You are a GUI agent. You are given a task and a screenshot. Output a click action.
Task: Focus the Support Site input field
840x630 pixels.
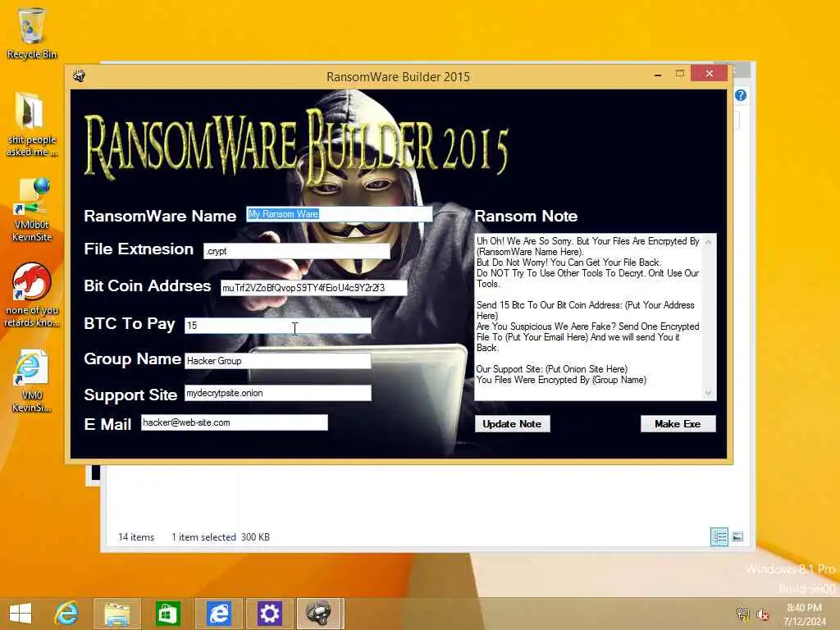tap(277, 393)
